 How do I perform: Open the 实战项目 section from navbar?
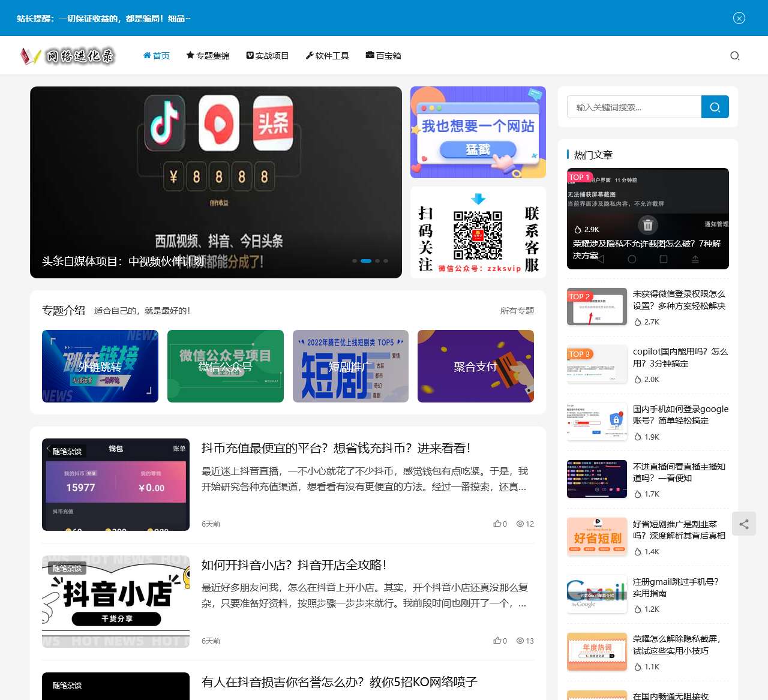(268, 55)
